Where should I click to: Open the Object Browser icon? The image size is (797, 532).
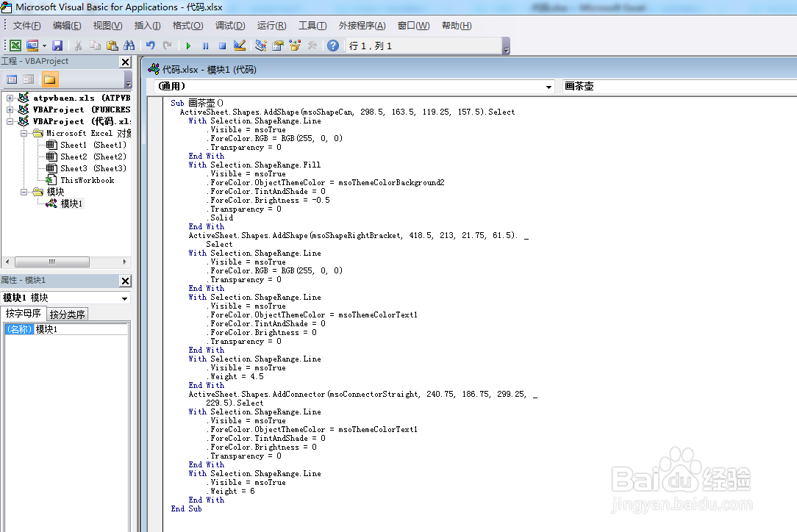(295, 46)
